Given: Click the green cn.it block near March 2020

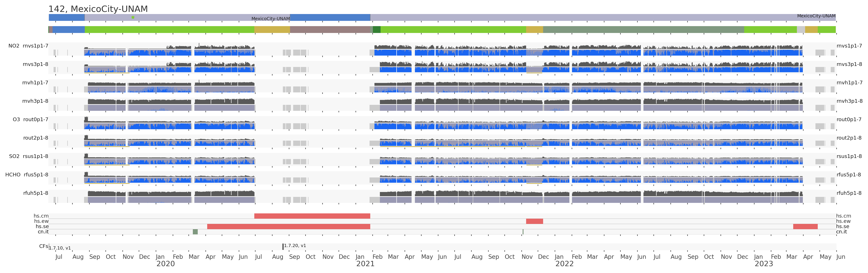Looking at the screenshot, I should point(195,232).
